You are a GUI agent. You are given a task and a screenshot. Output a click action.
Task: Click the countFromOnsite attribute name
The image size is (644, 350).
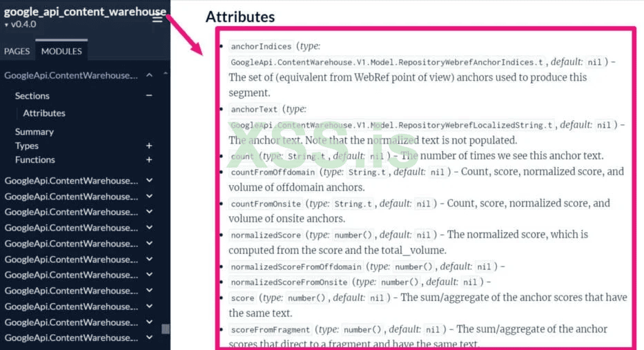coord(266,204)
